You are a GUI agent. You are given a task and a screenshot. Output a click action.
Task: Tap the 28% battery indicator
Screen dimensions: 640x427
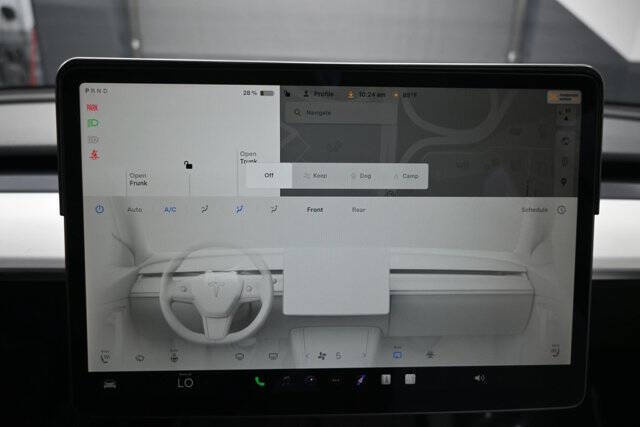click(258, 93)
